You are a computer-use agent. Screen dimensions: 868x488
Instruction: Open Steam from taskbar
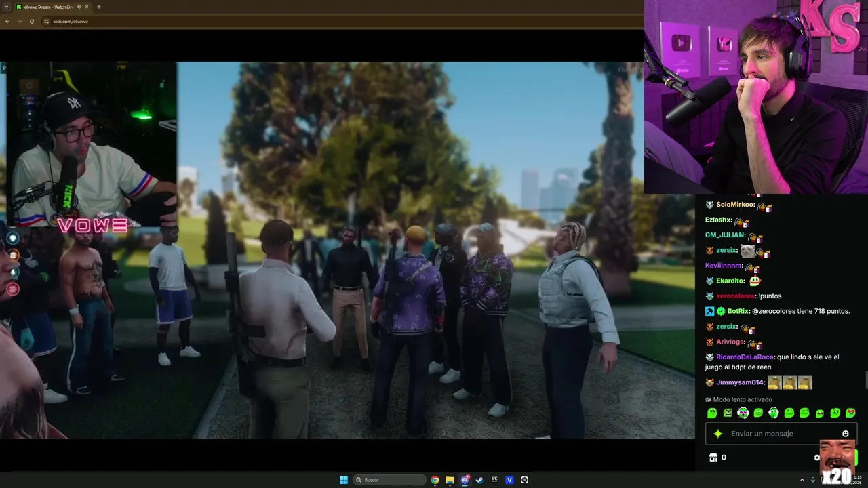(479, 480)
